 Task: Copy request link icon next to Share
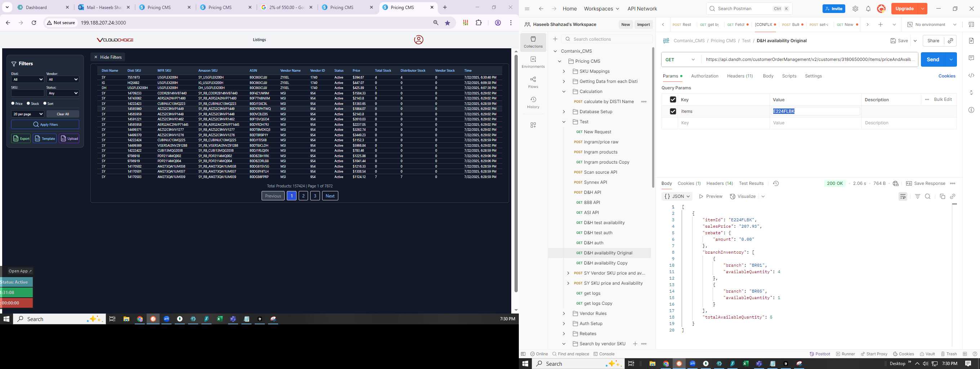pos(950,41)
